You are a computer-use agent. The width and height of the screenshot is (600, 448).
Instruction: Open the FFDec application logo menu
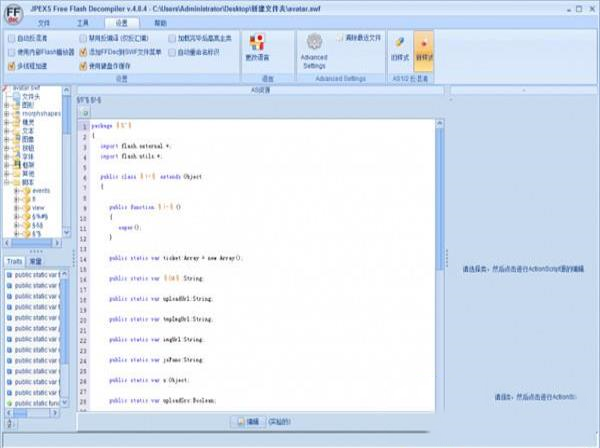click(x=13, y=14)
